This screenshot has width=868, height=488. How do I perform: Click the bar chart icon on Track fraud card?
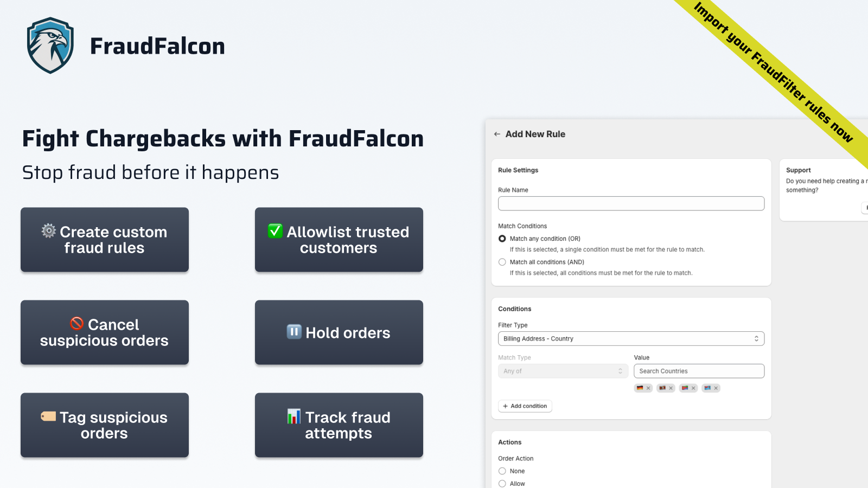point(294,416)
